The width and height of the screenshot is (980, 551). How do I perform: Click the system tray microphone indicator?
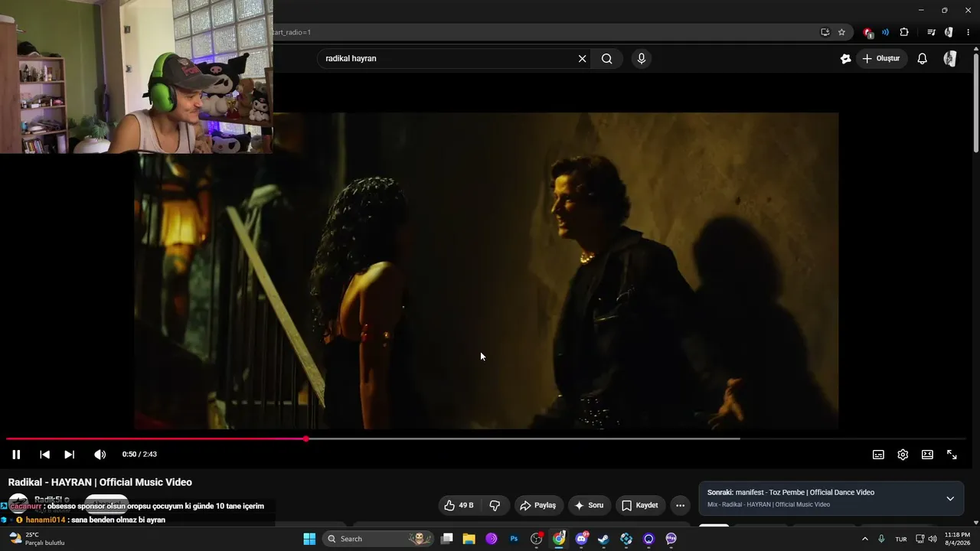click(x=881, y=539)
